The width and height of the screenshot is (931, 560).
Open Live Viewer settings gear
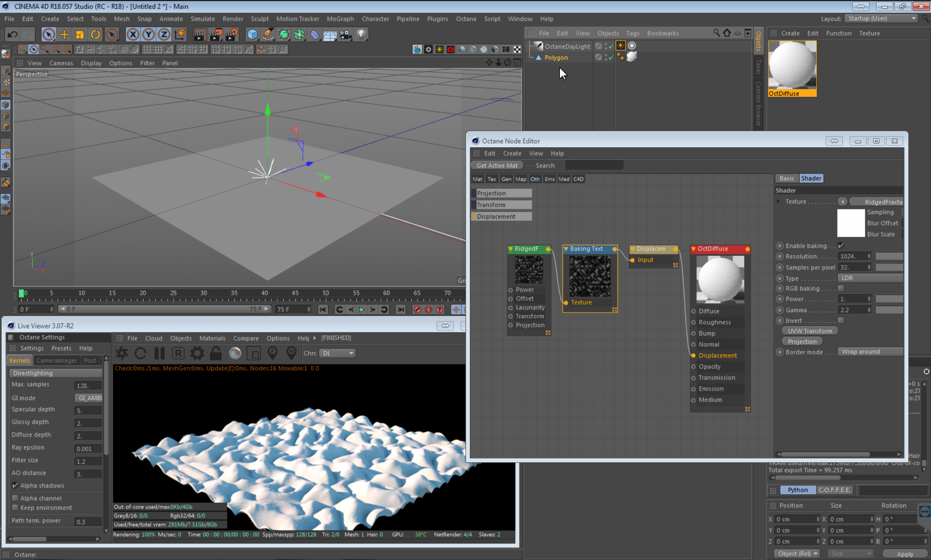(197, 353)
